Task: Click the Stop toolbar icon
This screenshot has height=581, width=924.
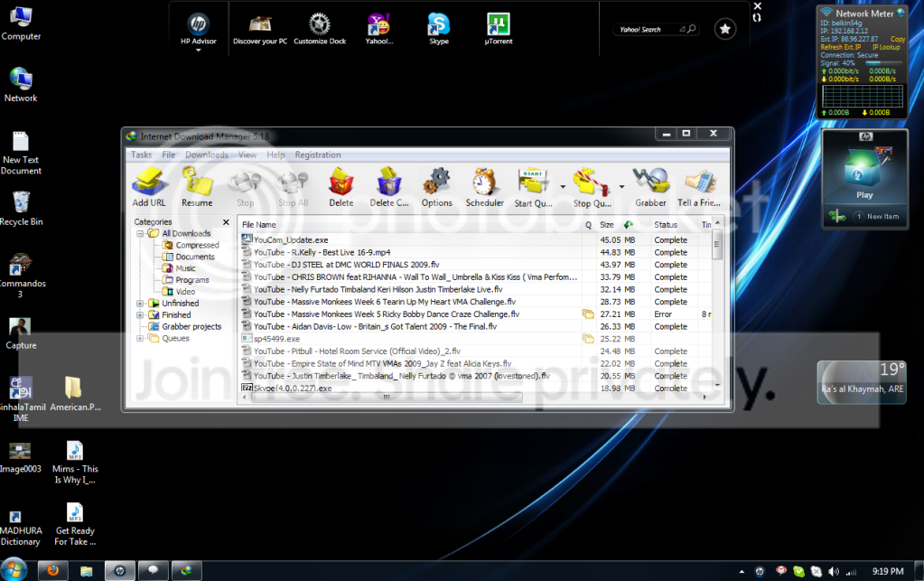Action: click(x=245, y=187)
